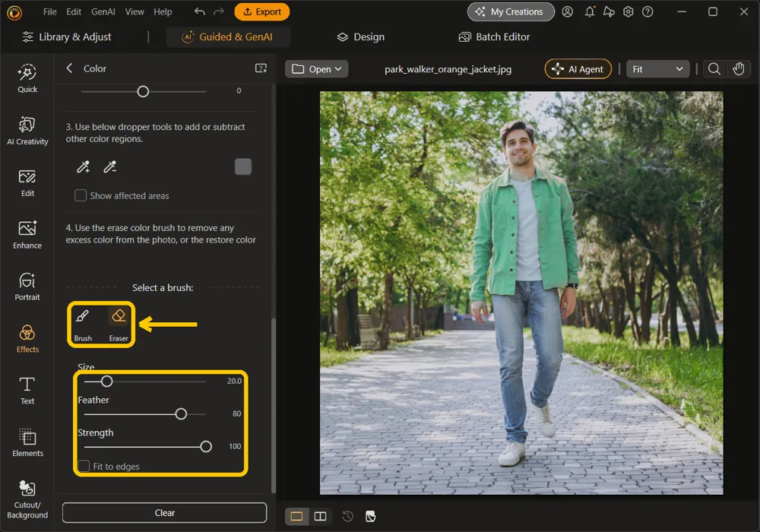Open the Quick tools panel

tap(27, 78)
